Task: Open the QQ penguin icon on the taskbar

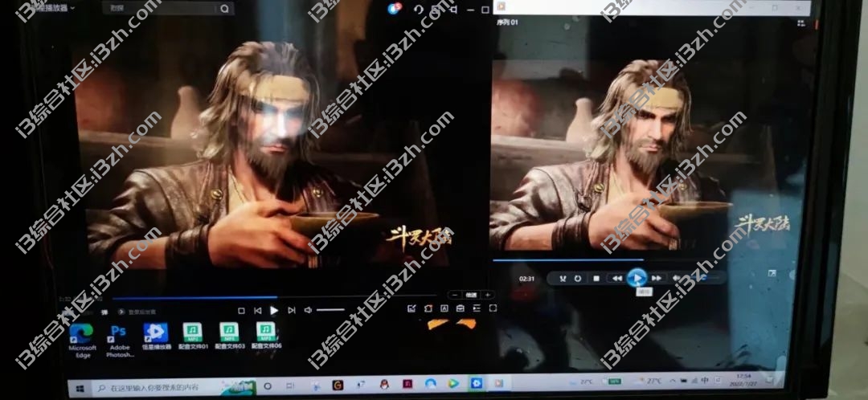Action: (385, 383)
